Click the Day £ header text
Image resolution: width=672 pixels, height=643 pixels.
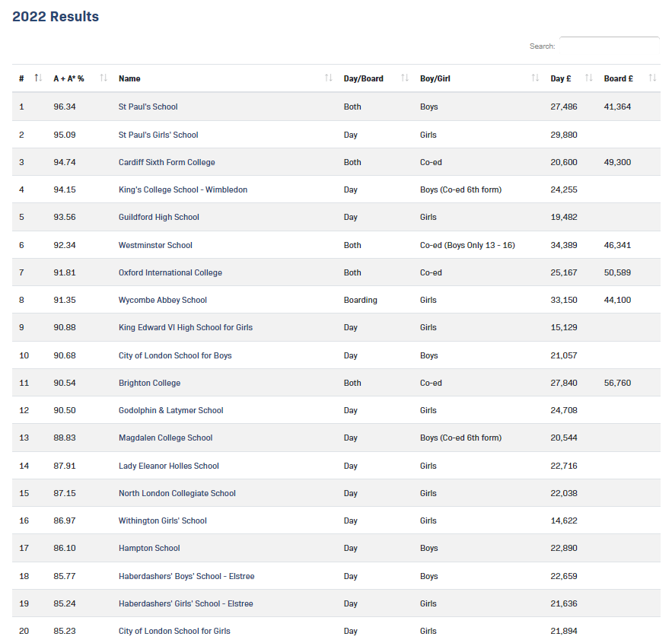561,78
